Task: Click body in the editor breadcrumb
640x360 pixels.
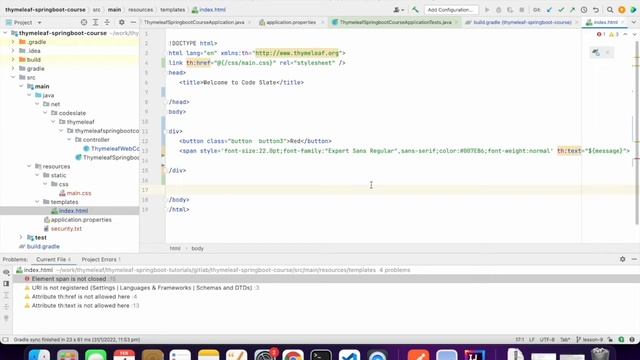Action: coord(197,248)
